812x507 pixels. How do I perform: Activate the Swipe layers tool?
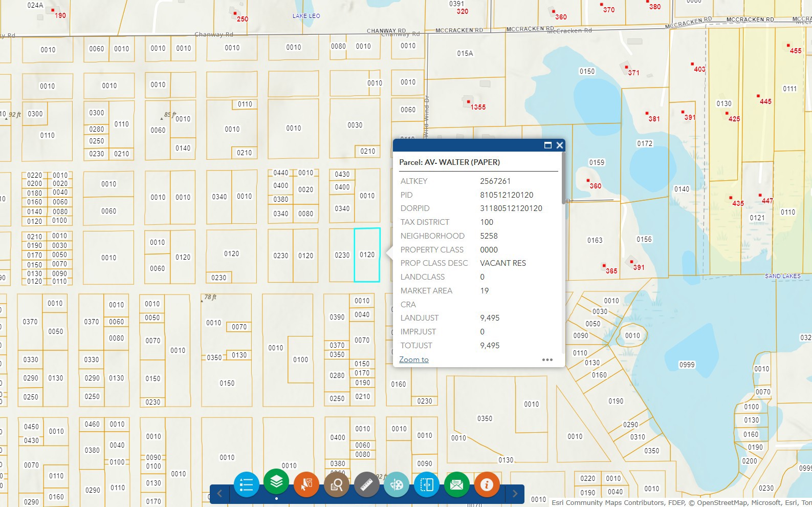427,484
